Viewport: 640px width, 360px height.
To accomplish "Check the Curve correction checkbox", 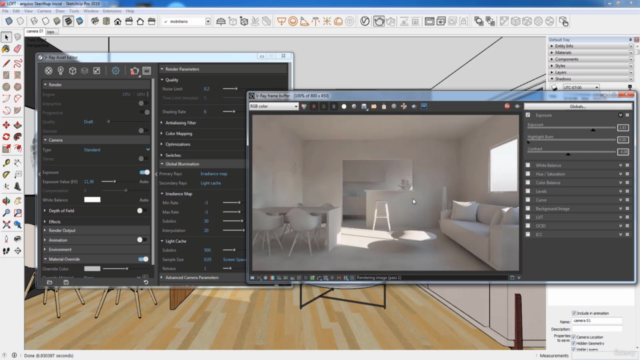I will point(528,200).
